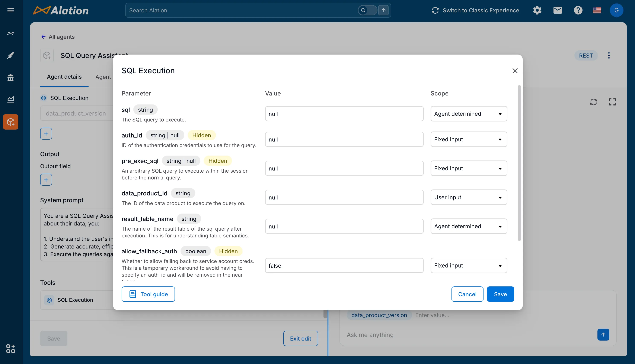
Task: Open the Tool guide
Action: (148, 294)
